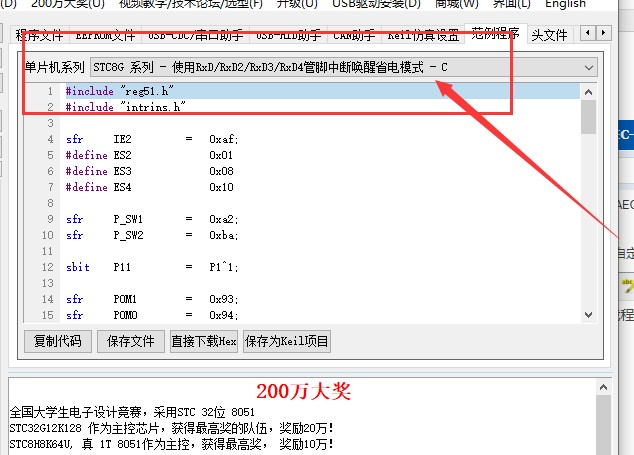The width and height of the screenshot is (634, 455).
Task: Click the text line 全国大学生电子设计竞赛
Action: pyautogui.click(x=132, y=412)
